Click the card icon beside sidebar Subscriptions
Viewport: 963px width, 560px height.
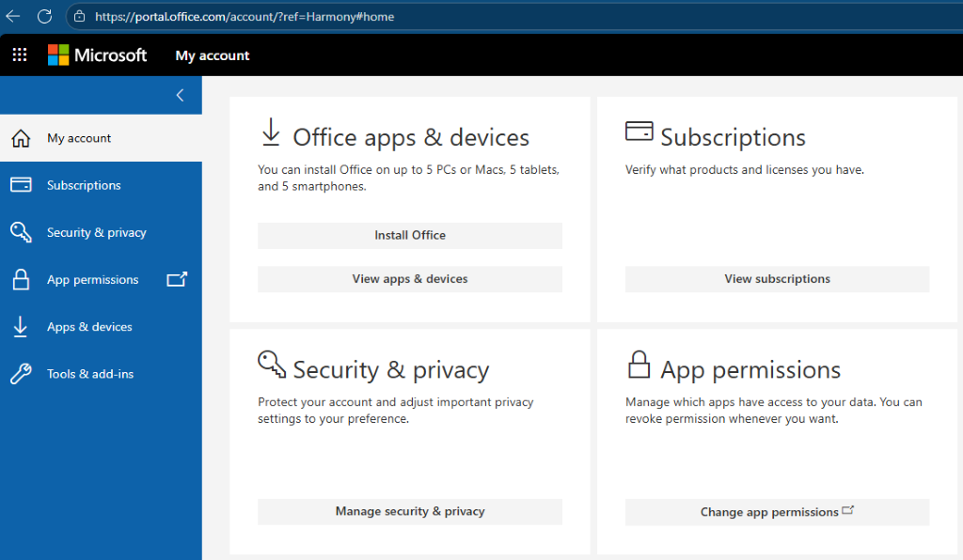pos(21,184)
